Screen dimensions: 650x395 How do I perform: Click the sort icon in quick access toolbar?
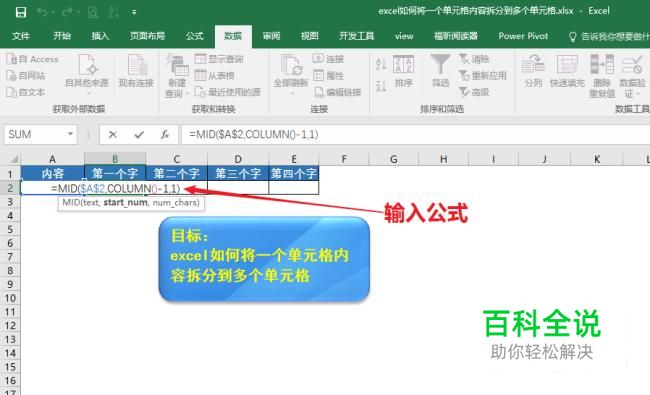[x=114, y=12]
